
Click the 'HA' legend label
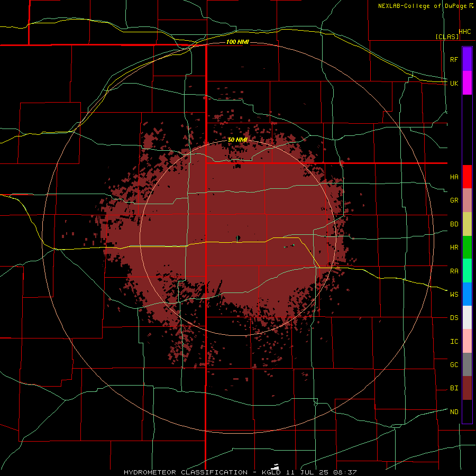pyautogui.click(x=454, y=177)
